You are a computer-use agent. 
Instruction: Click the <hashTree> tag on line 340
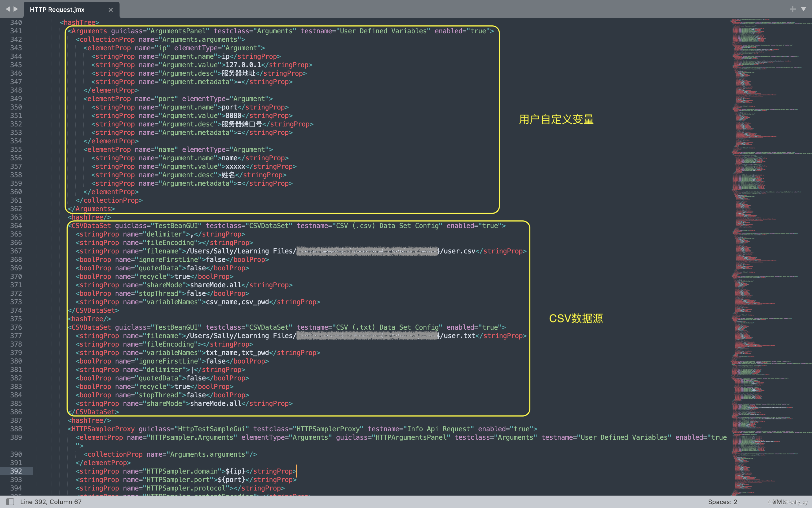80,23
